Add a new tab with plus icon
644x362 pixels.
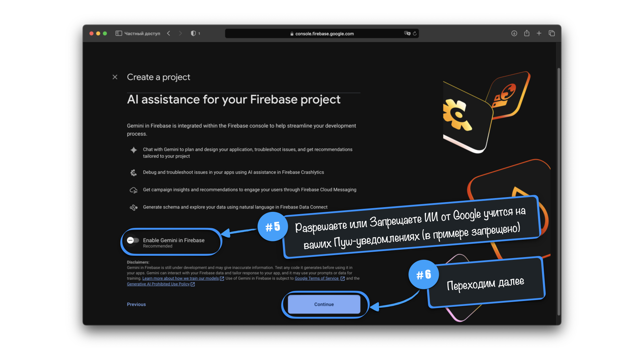(539, 34)
